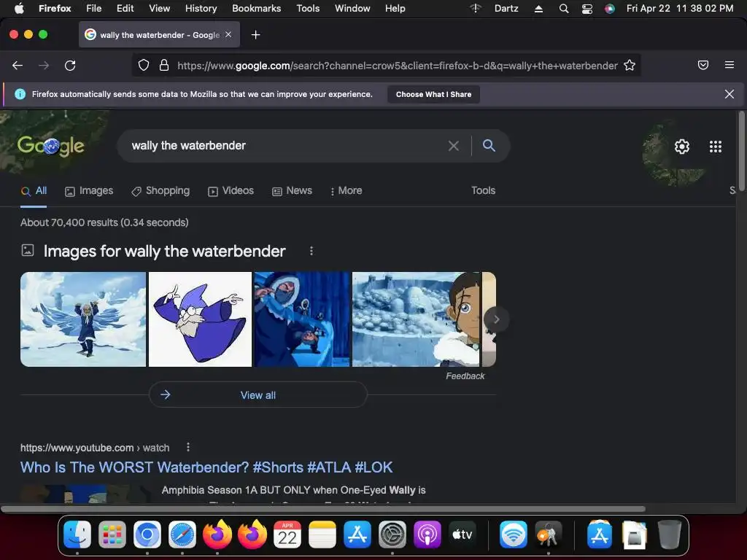Open the Tools search options

pos(483,190)
